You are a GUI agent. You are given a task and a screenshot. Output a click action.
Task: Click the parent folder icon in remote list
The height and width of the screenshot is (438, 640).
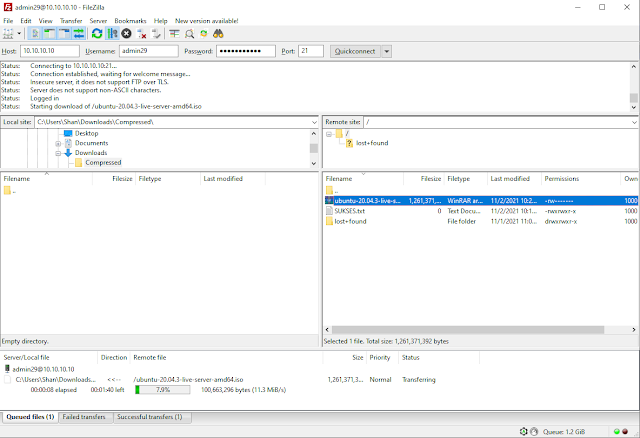[x=329, y=191]
